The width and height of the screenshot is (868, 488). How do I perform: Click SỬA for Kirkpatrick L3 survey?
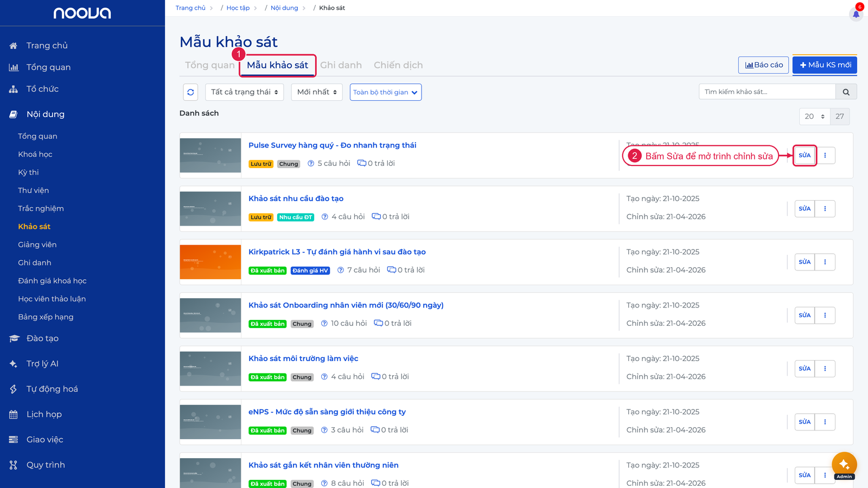pos(805,262)
